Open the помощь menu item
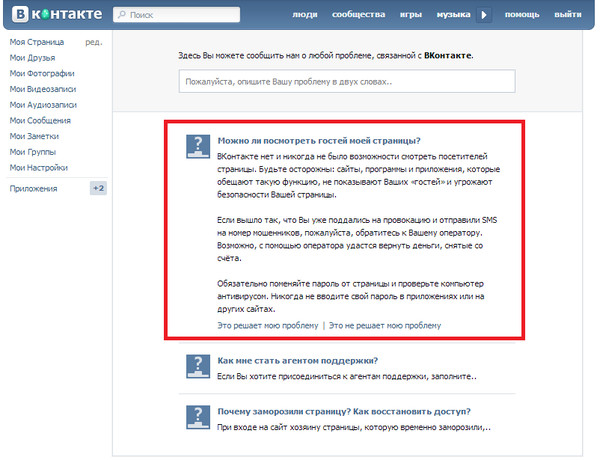The width and height of the screenshot is (600, 460). click(x=522, y=15)
